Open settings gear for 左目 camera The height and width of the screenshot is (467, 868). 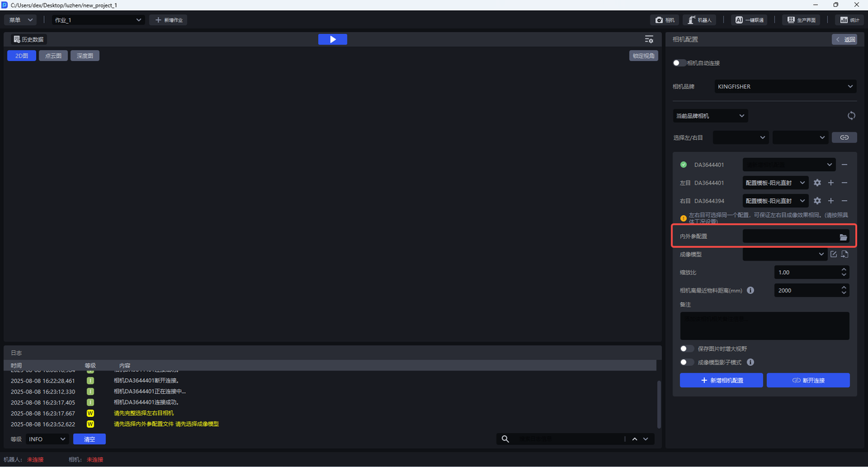tap(817, 183)
